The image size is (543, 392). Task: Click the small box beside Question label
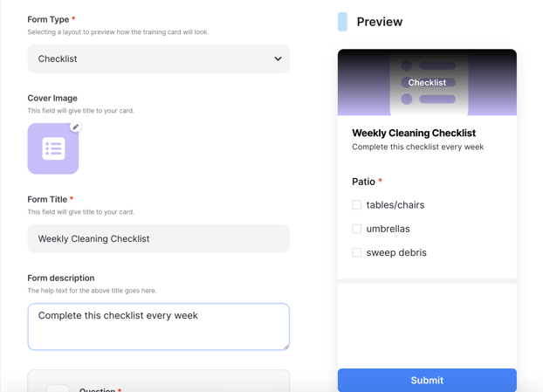(x=58, y=389)
